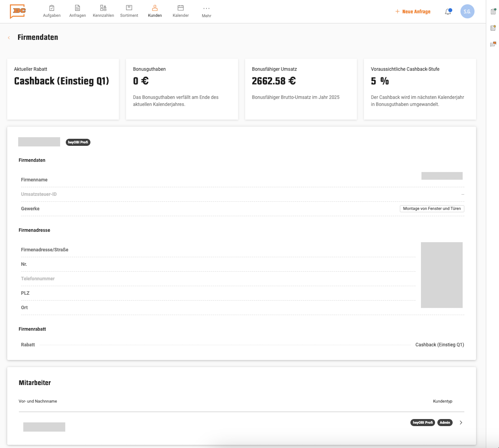Click the Montage von Fenster und Türen tag

click(x=432, y=209)
